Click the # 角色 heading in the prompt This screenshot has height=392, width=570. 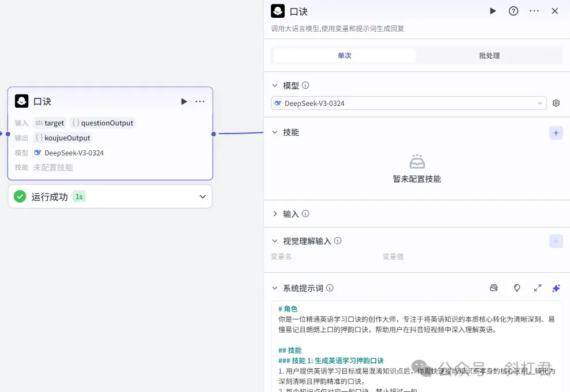pyautogui.click(x=288, y=309)
